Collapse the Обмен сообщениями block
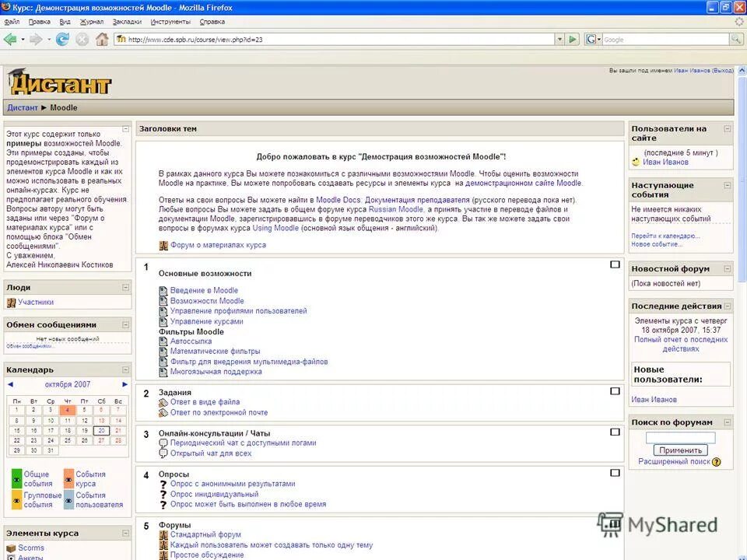The width and height of the screenshot is (747, 560). pos(126,325)
